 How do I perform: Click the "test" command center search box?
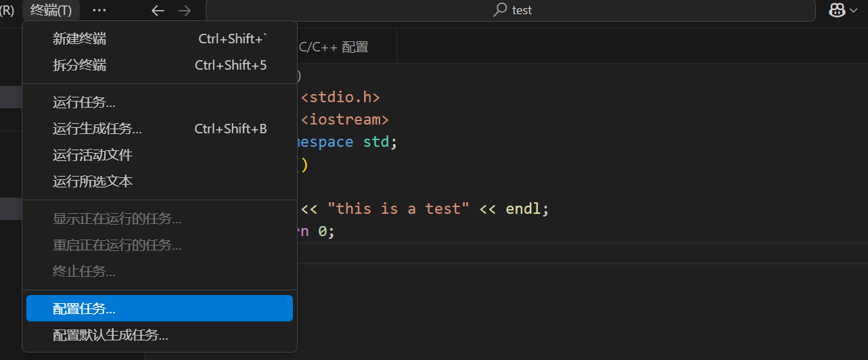click(511, 11)
